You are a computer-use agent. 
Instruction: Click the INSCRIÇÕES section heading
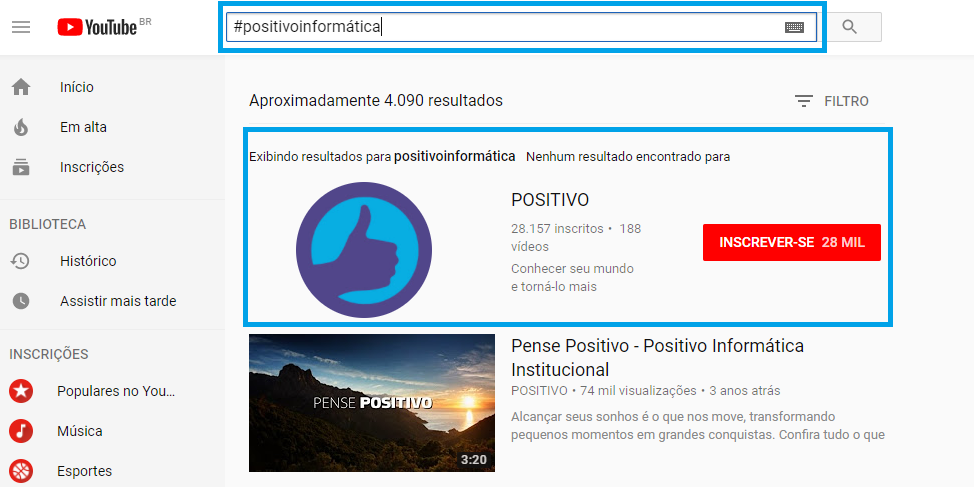(x=48, y=354)
